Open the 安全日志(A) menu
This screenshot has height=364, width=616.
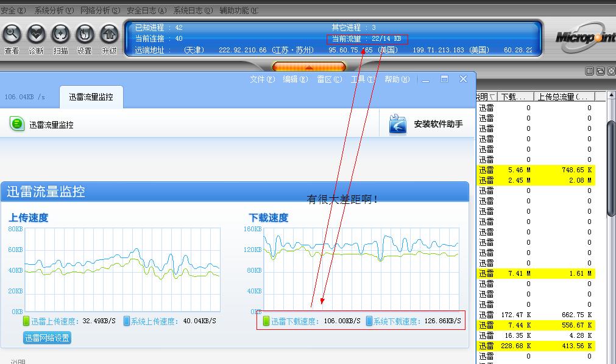[146, 10]
